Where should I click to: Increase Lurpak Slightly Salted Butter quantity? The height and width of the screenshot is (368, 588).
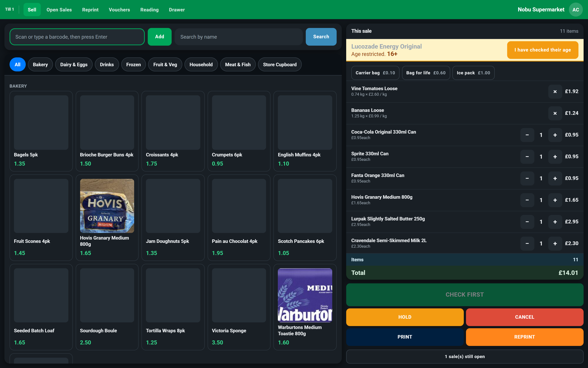pyautogui.click(x=555, y=222)
